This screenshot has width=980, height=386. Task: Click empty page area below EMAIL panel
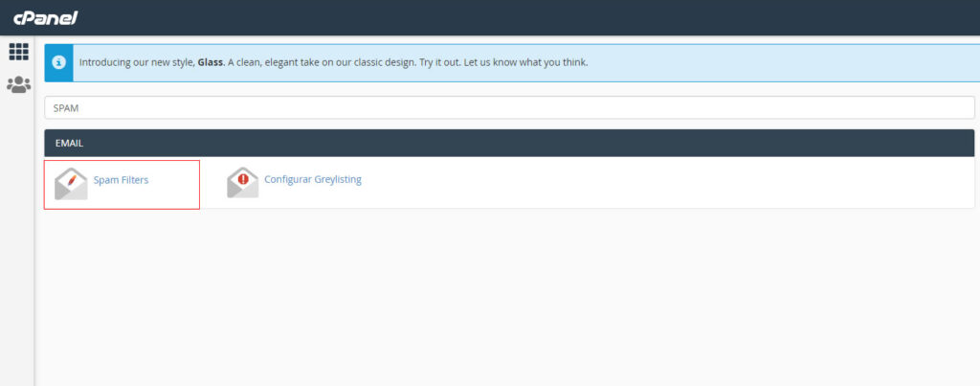point(507,297)
